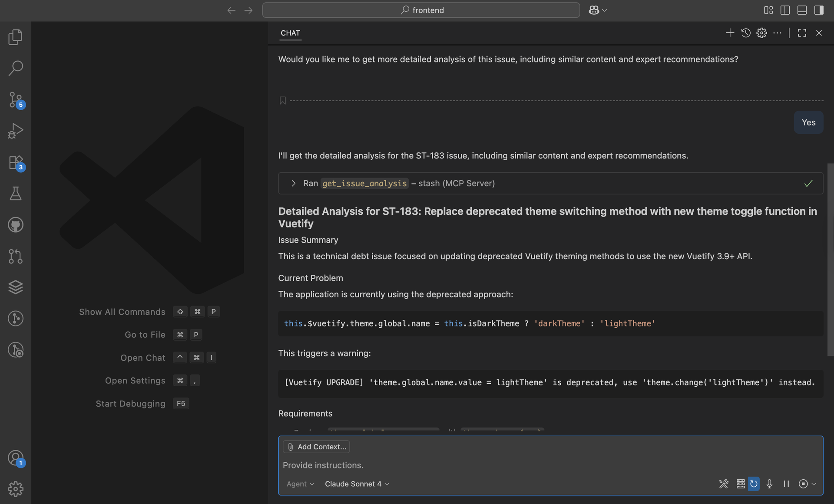
Task: Start a new chat with plus icon
Action: [730, 33]
